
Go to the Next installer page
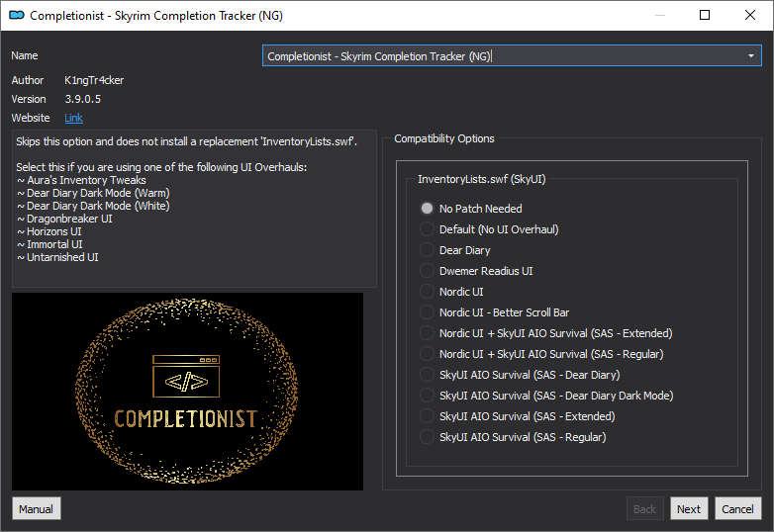(689, 508)
